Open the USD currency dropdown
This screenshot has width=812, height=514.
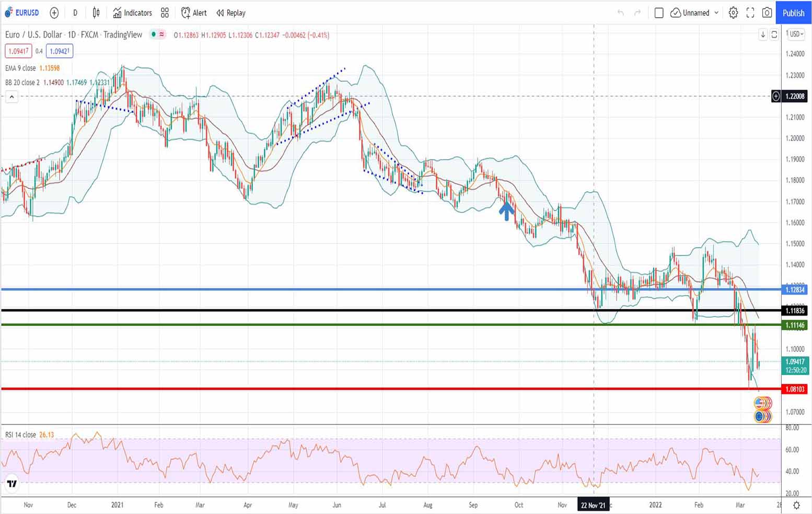(796, 34)
